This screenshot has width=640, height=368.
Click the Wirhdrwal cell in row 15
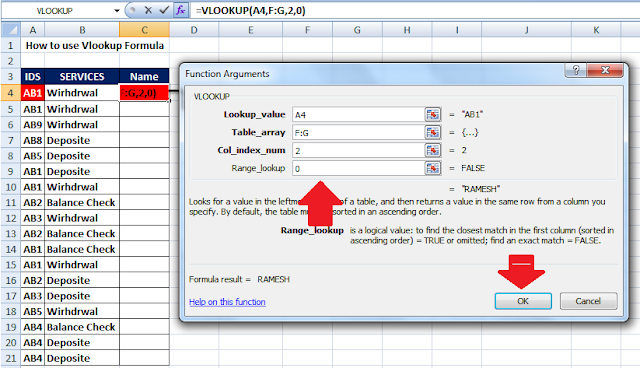(82, 265)
